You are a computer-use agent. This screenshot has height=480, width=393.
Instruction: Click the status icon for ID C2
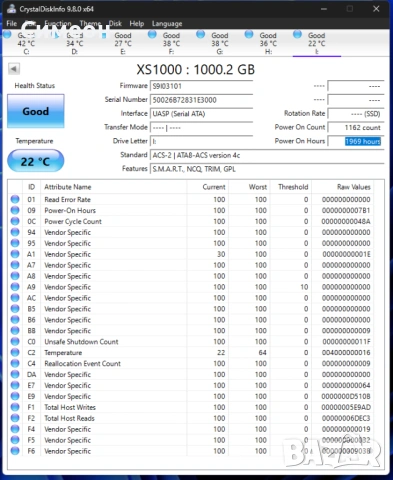15,352
